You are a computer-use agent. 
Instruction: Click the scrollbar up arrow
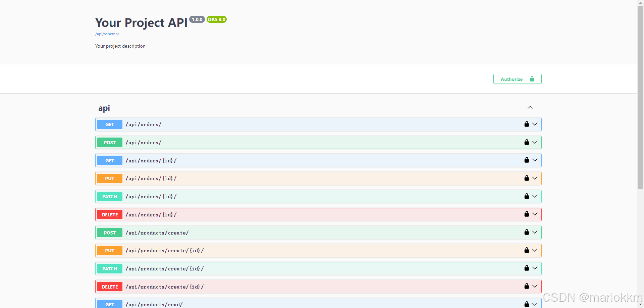(640, 3)
